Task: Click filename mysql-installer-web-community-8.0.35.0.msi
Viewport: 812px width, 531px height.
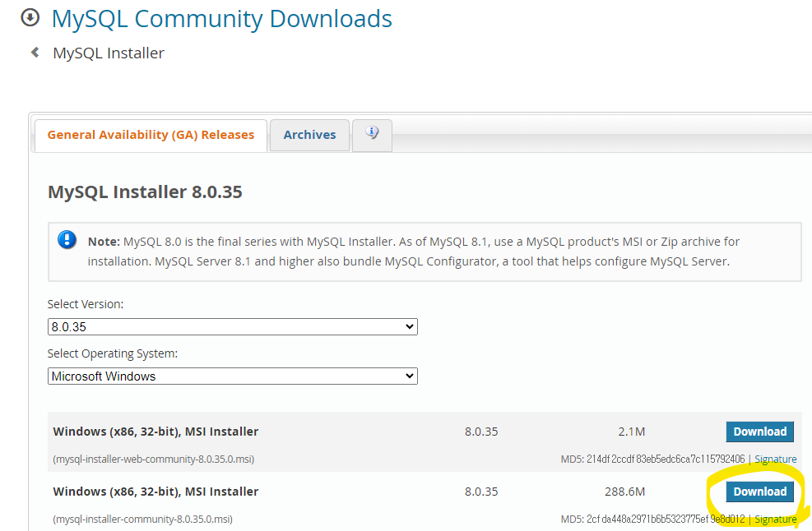Action: click(153, 459)
